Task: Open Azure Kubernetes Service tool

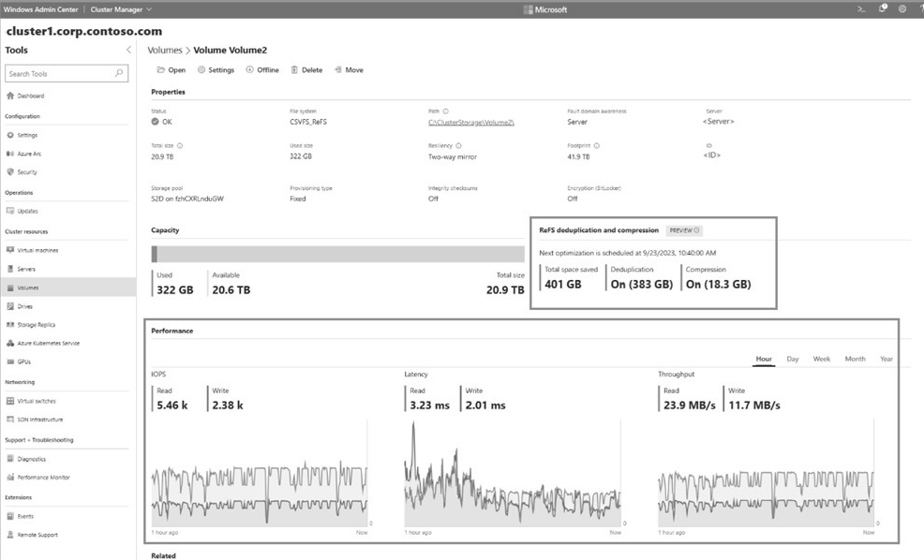Action: pyautogui.click(x=42, y=343)
